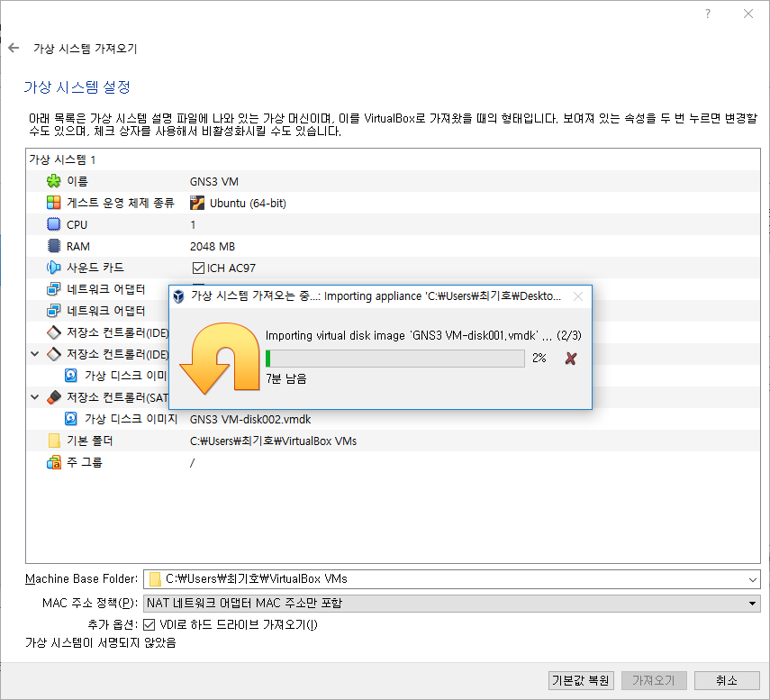Click the SATA storage controller icon
770x700 pixels.
coord(53,397)
